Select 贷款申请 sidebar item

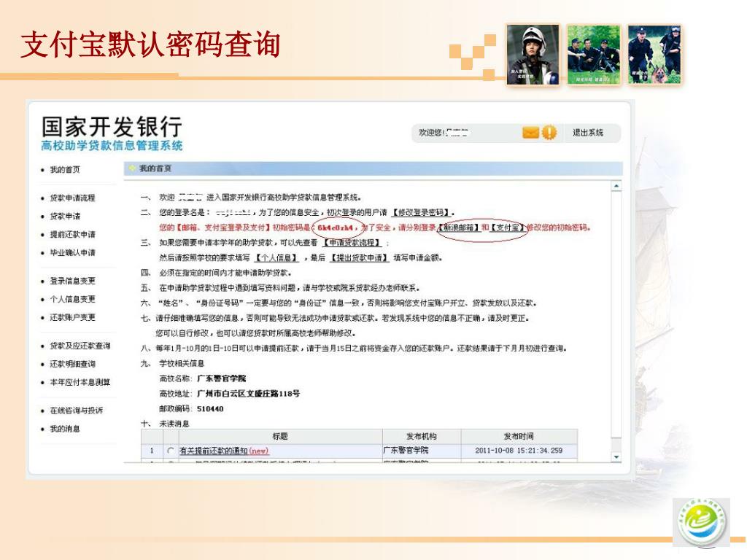point(65,216)
